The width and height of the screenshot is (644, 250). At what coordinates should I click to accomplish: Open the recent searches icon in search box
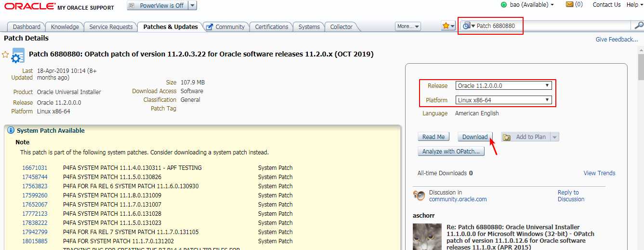468,26
